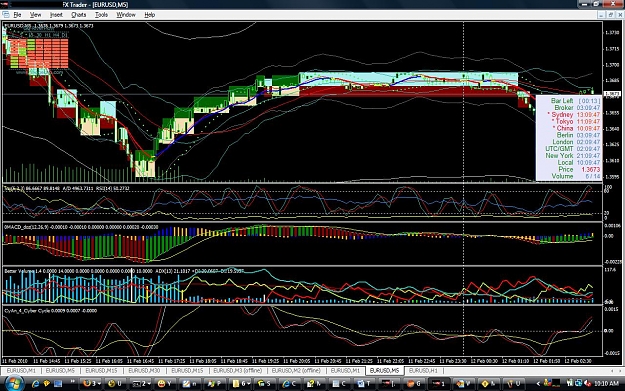Expand hidden system tray icons arrow
Viewport: 625px width, 391px height.
click(x=538, y=383)
